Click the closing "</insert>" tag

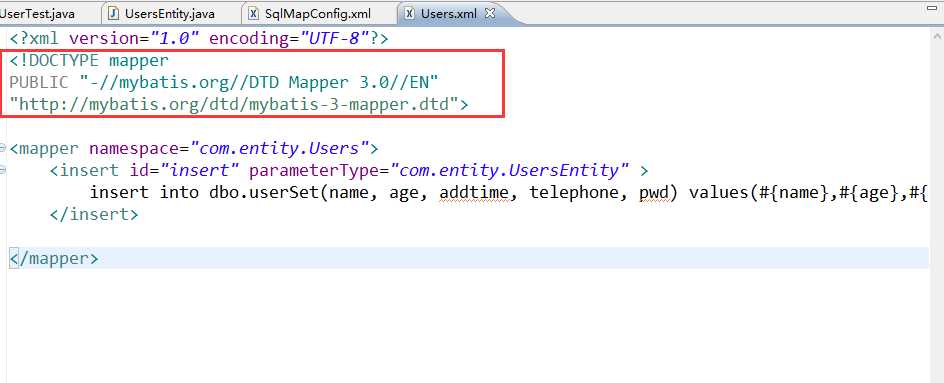tap(94, 214)
